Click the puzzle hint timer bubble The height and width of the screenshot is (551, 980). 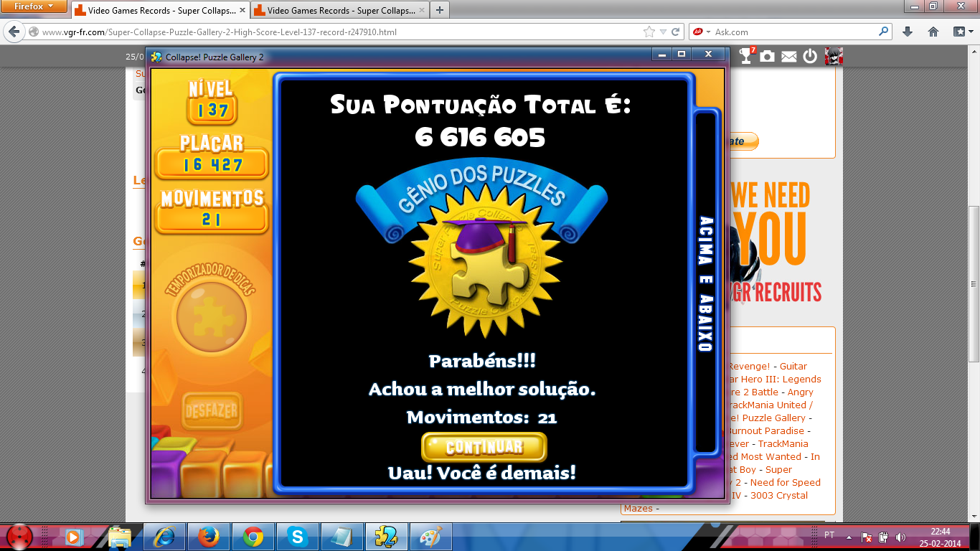211,316
